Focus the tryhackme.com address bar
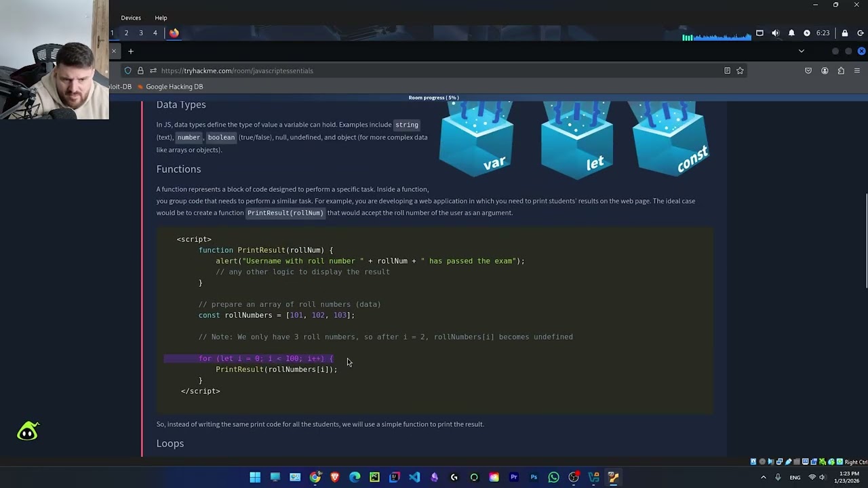 434,70
